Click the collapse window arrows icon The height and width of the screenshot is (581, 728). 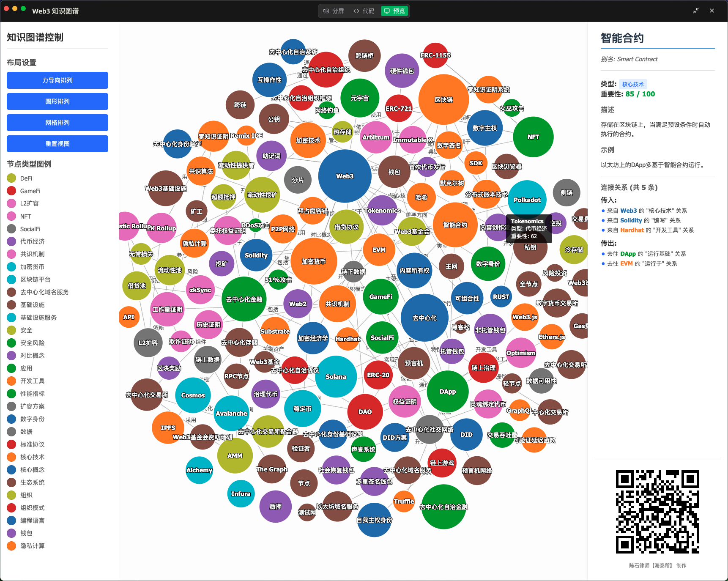696,11
